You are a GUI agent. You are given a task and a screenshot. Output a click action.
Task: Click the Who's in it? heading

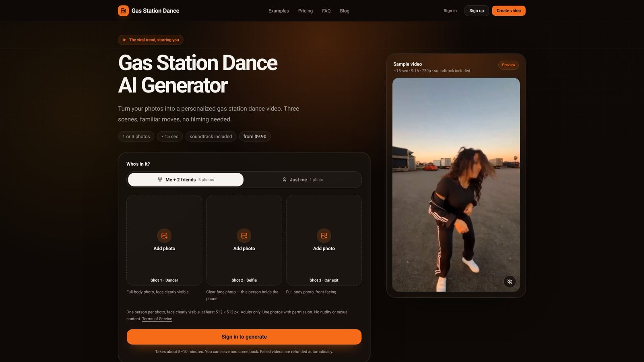click(138, 164)
